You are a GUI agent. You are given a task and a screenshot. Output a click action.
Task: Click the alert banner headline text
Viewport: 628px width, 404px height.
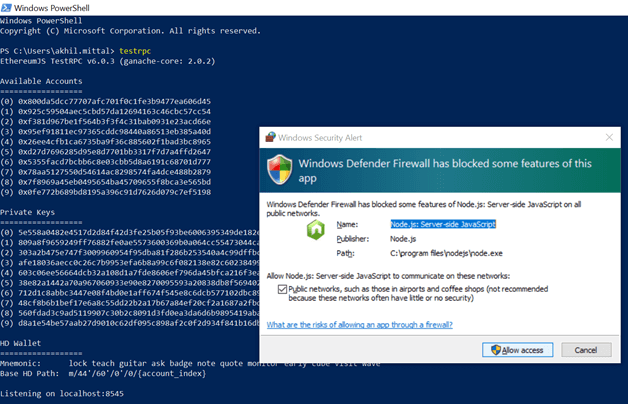pos(445,171)
